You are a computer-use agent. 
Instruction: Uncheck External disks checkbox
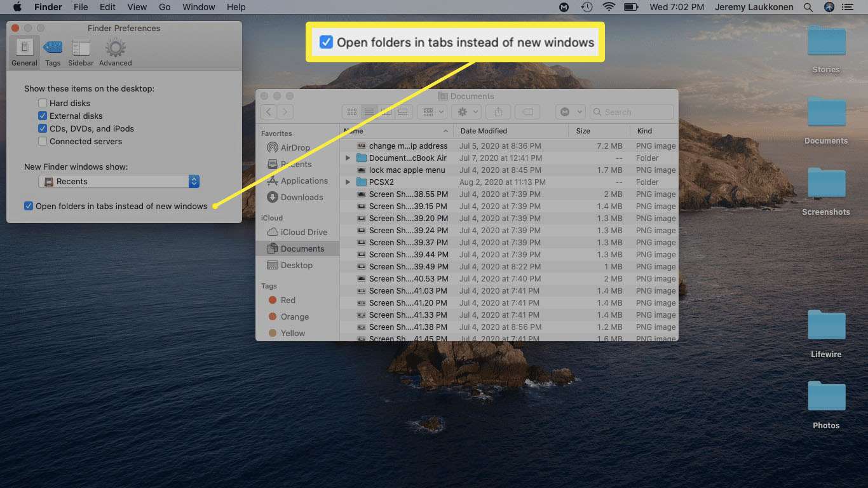point(43,116)
